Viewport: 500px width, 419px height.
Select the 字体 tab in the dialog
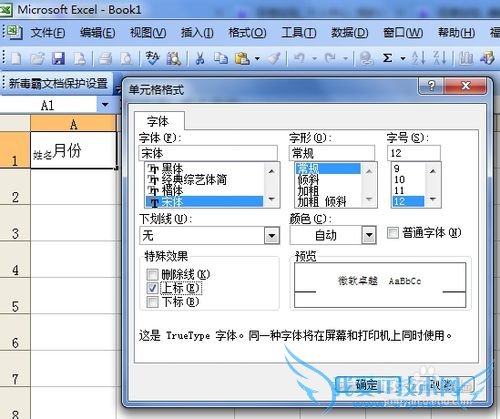(x=159, y=121)
